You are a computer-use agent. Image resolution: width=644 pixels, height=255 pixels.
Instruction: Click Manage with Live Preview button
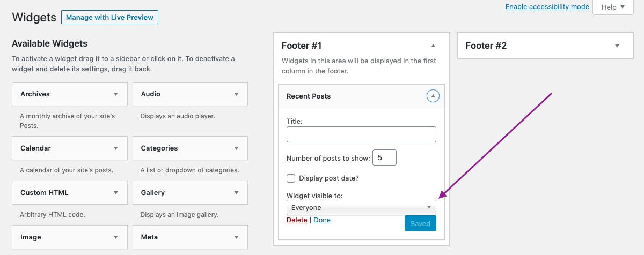(110, 18)
